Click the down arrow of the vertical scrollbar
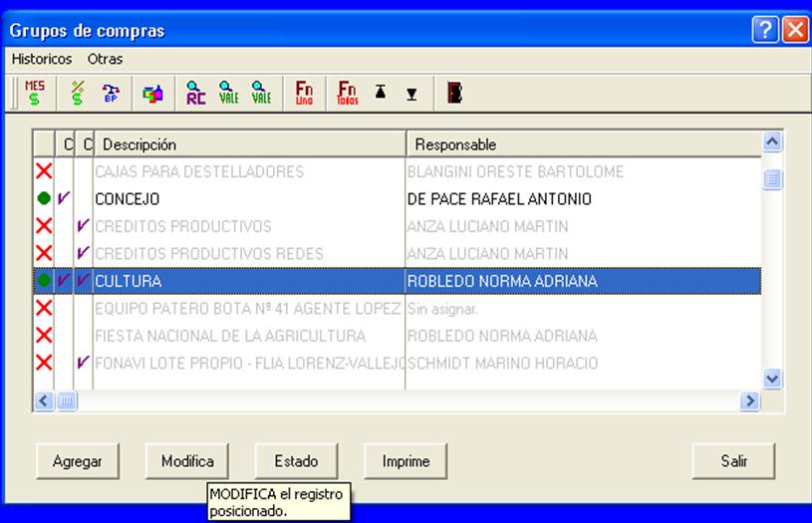 [771, 379]
